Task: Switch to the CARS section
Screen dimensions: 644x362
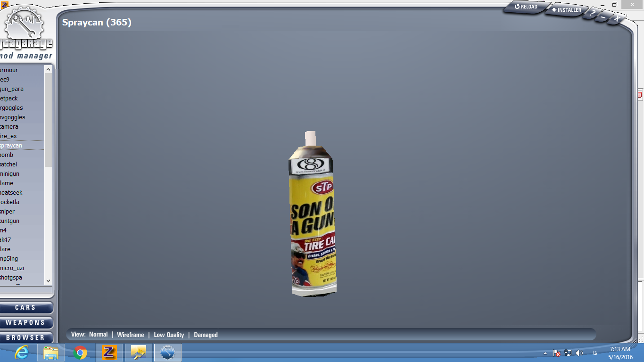Action: pyautogui.click(x=25, y=307)
